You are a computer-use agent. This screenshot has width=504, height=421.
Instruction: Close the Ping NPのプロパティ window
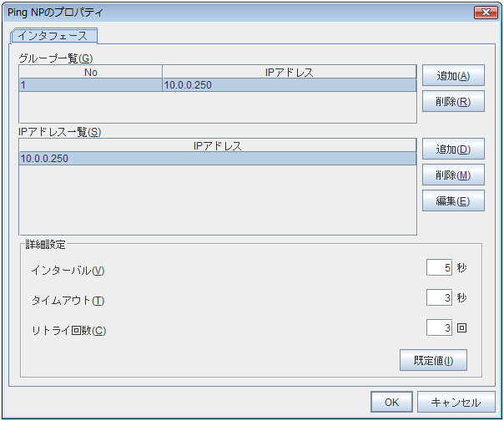point(485,13)
